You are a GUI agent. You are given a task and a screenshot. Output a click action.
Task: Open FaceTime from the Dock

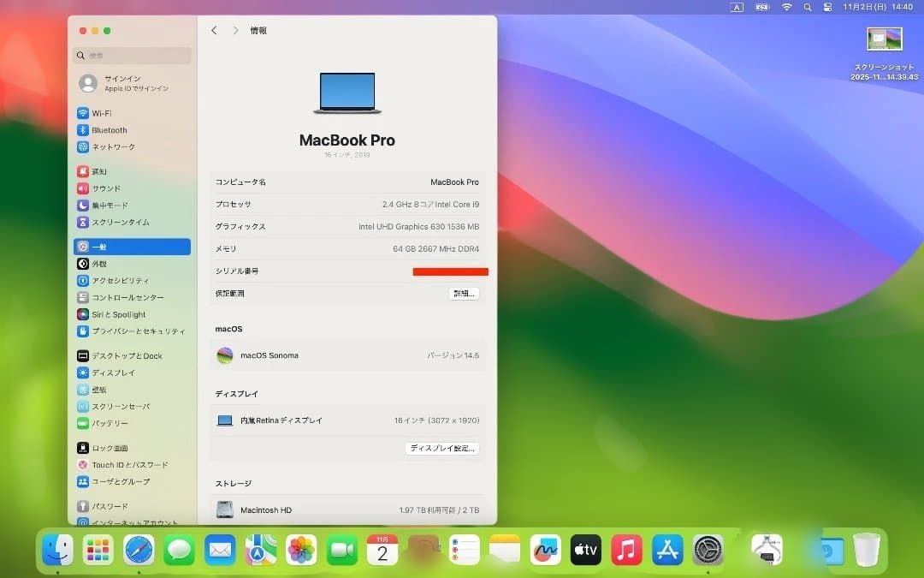click(341, 549)
